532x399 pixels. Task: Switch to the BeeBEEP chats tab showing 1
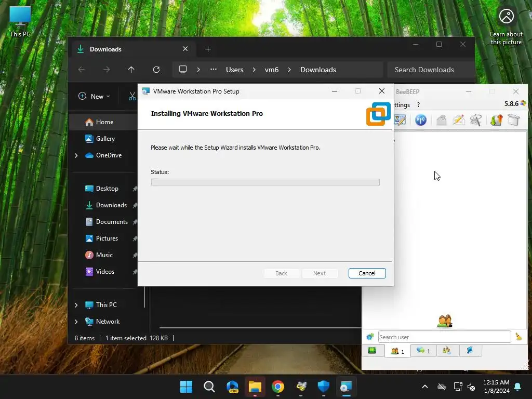[x=423, y=351]
